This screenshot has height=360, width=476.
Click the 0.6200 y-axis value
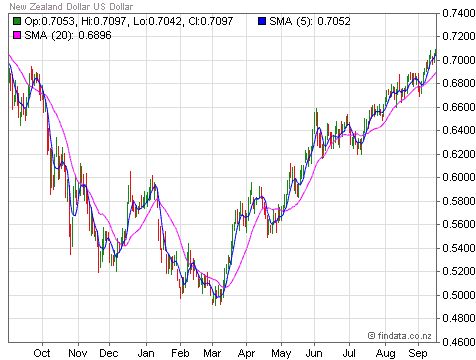459,154
